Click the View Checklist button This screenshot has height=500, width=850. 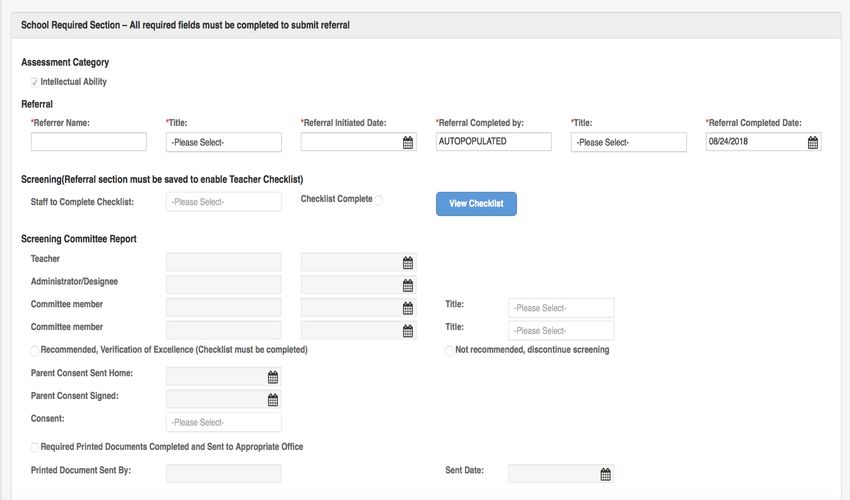(476, 203)
